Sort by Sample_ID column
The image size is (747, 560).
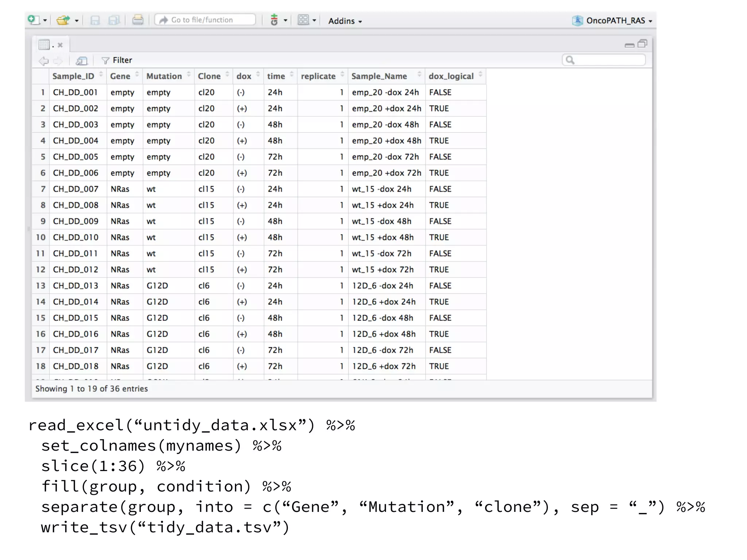click(78, 76)
